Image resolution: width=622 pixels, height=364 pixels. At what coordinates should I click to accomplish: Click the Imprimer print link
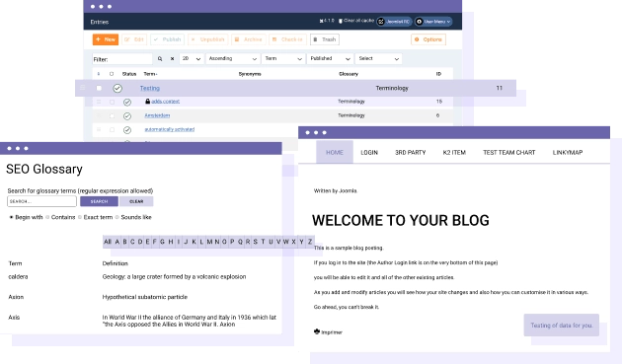[x=332, y=332]
